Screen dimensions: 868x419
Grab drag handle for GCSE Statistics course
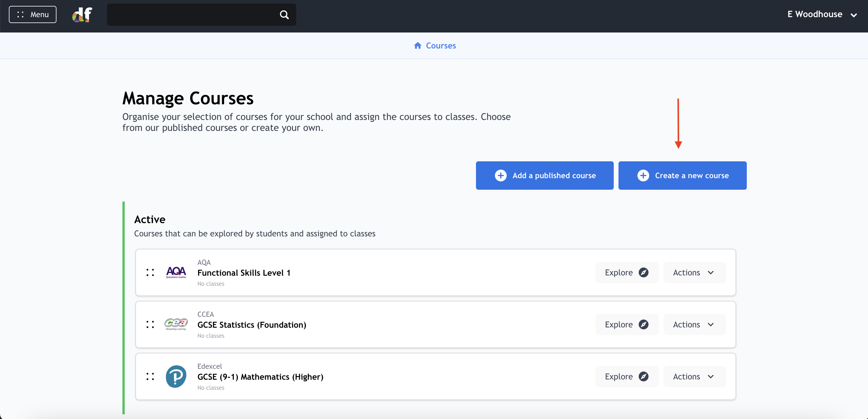click(x=150, y=324)
